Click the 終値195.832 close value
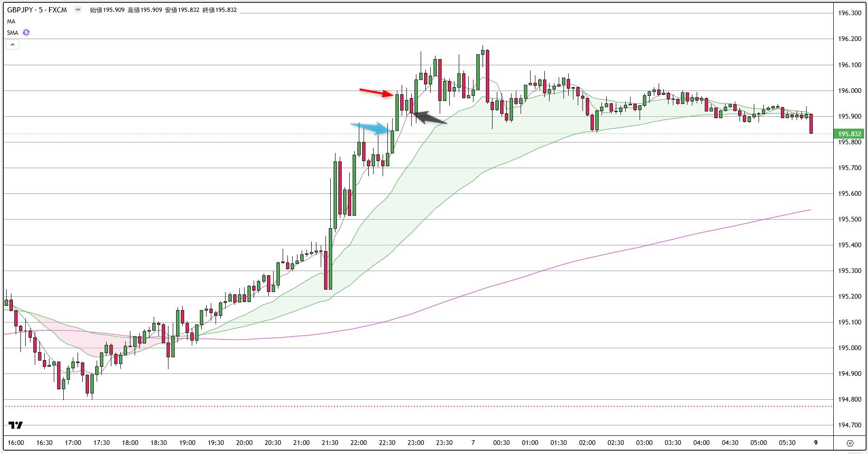 tap(219, 10)
